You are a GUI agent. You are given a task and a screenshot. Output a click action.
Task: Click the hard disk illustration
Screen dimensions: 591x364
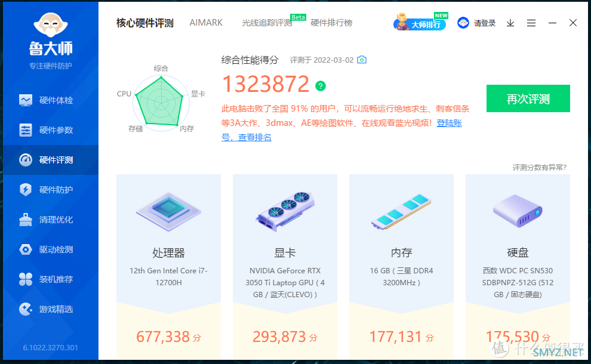pos(518,211)
